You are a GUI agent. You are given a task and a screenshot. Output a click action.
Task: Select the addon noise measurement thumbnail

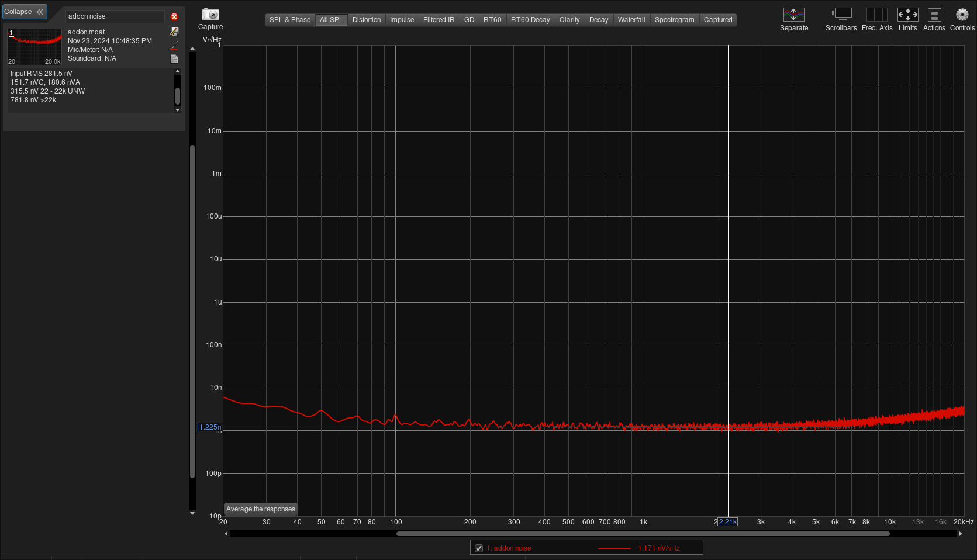tap(34, 47)
